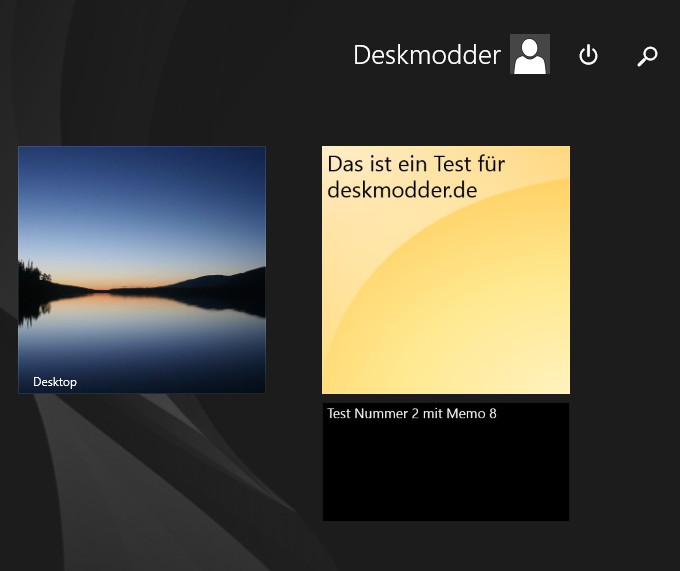Viewport: 680px width, 571px height.
Task: Open the black 'Test Nummer 2' memo tile
Action: coord(446,462)
